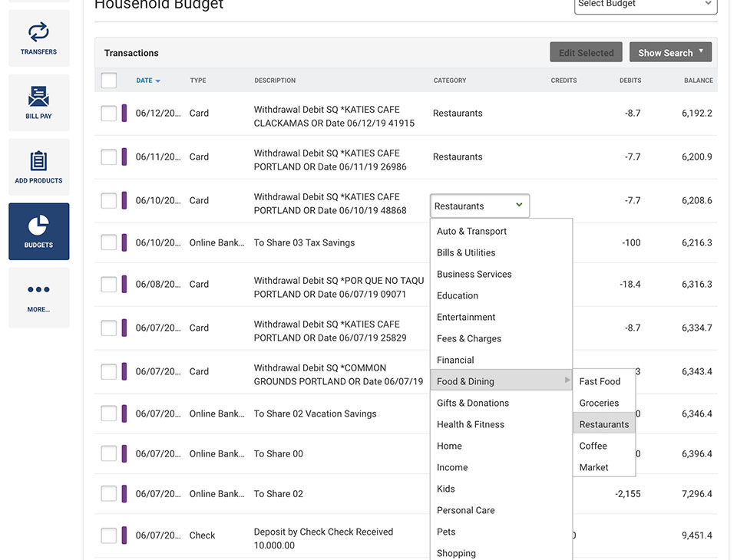
Task: Check the 06/10 Katies Cafe 48868 row
Action: click(x=108, y=201)
